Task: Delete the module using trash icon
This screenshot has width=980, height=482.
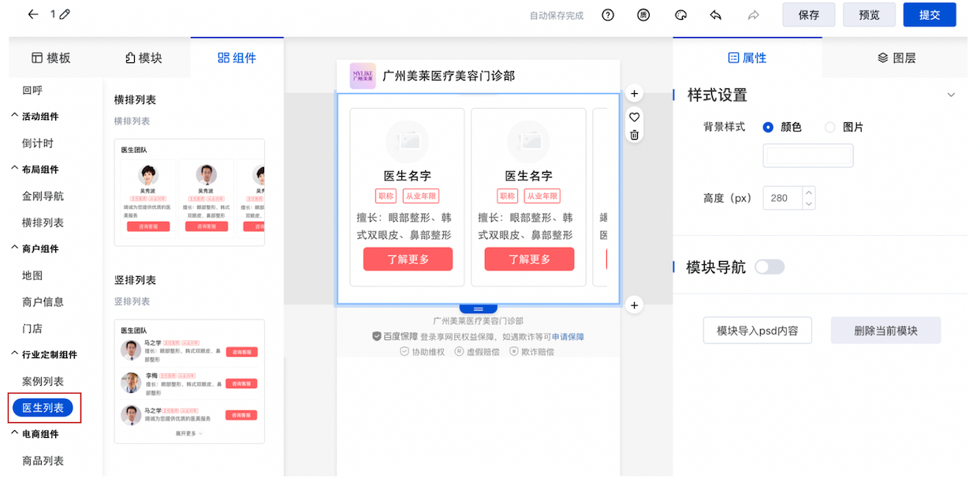Action: 635,135
